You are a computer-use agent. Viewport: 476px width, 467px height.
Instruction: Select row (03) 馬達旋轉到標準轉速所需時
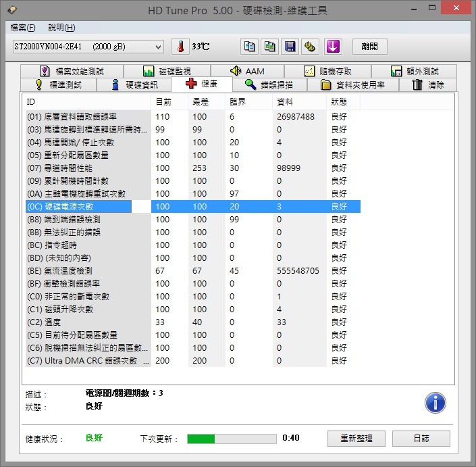click(x=193, y=130)
